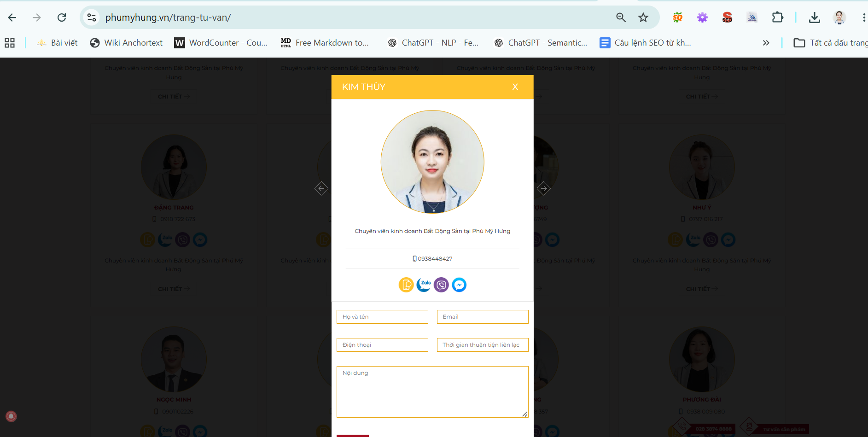Click NHƯ Ý consultant name
The height and width of the screenshot is (437, 868).
pyautogui.click(x=702, y=208)
